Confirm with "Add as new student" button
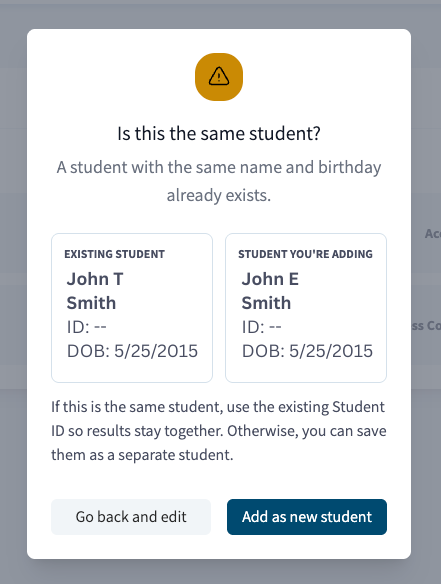Viewport: 441px width, 584px height. 307,517
